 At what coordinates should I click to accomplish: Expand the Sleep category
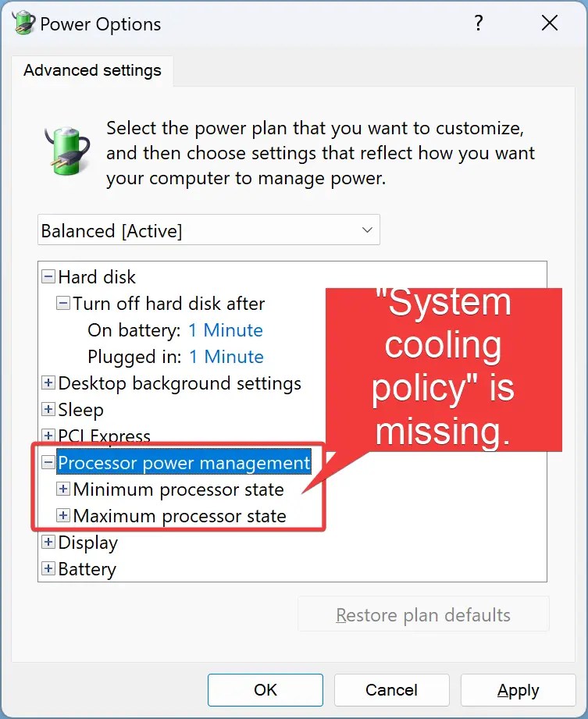(48, 410)
